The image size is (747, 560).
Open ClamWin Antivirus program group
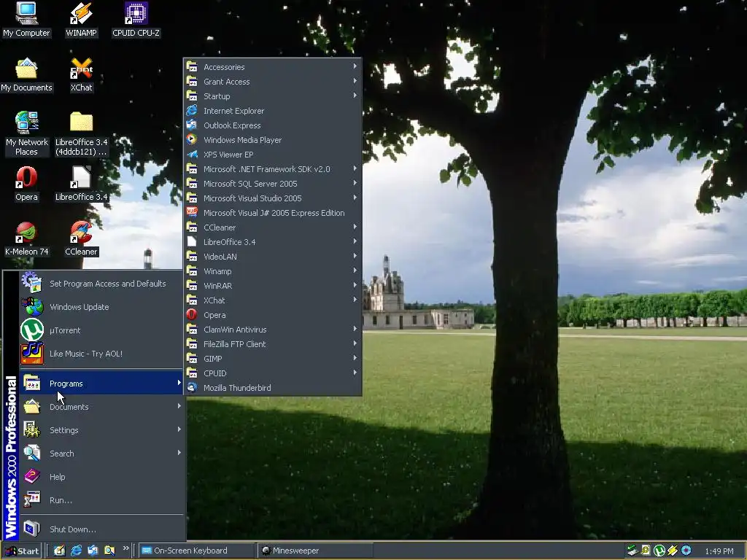point(273,330)
